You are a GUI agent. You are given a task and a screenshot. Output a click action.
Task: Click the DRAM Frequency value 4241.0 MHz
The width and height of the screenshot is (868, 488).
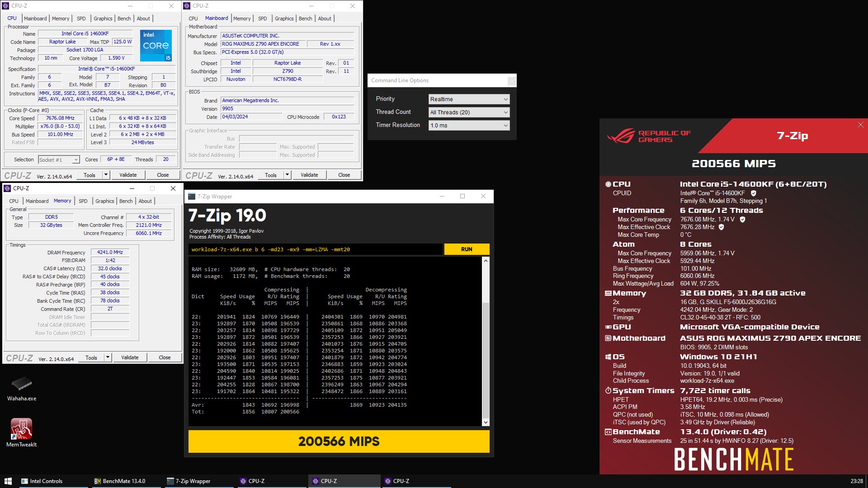pos(110,253)
